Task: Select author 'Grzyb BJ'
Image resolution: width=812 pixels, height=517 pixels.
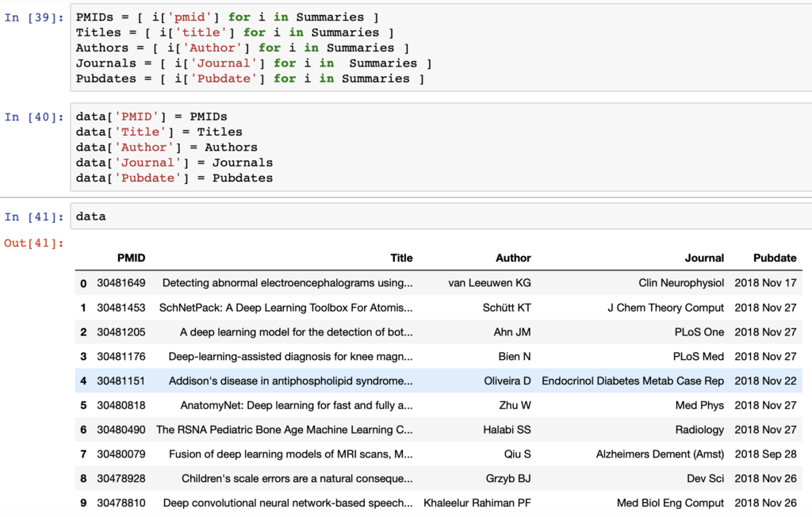Action: click(508, 478)
